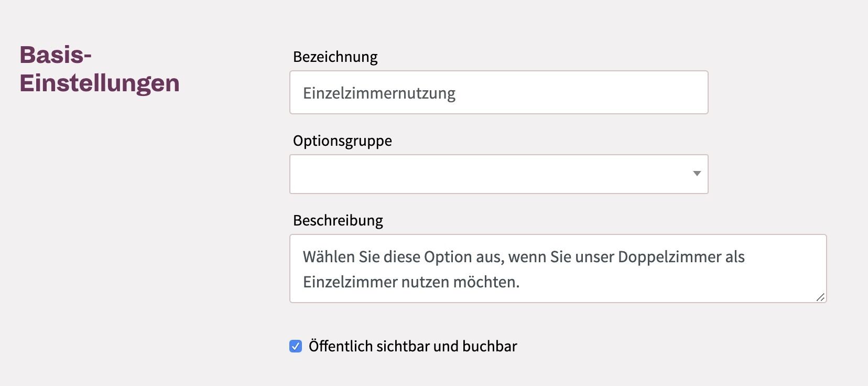Click the word 'Einstellungen' in the heading

pyautogui.click(x=100, y=83)
